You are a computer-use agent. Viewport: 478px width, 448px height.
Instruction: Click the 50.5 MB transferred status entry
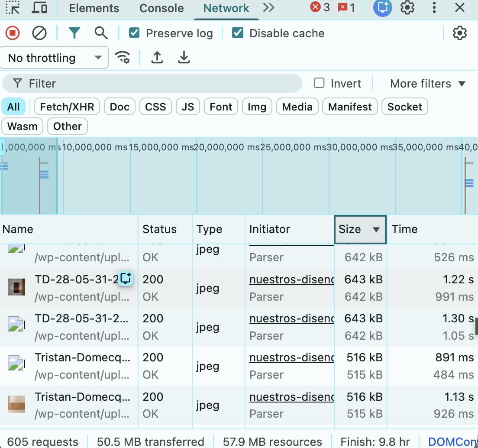pos(150,442)
